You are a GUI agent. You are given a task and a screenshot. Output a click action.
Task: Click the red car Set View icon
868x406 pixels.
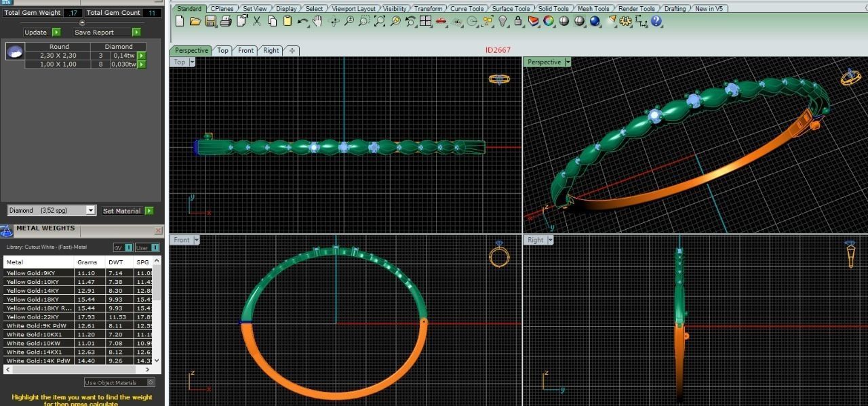tap(441, 21)
